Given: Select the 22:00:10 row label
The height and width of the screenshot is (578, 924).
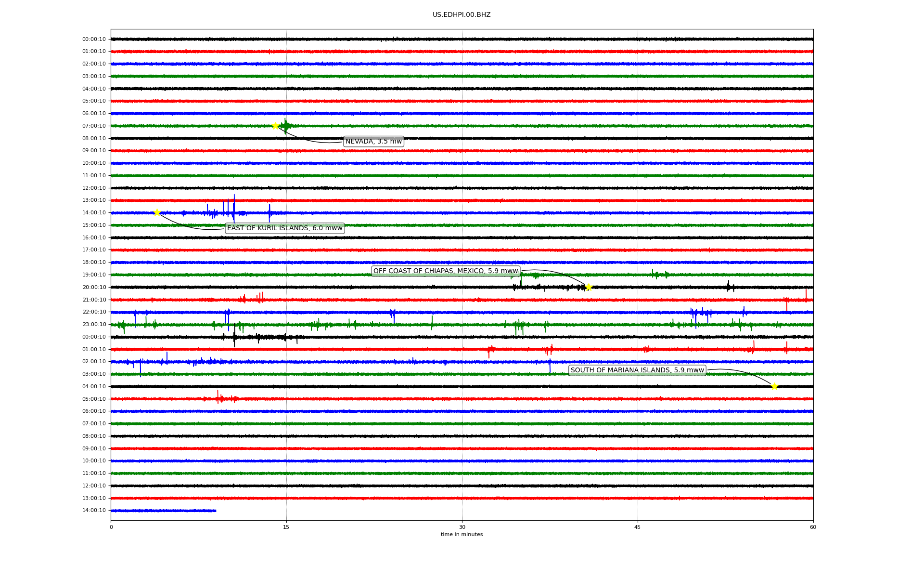Looking at the screenshot, I should 94,312.
